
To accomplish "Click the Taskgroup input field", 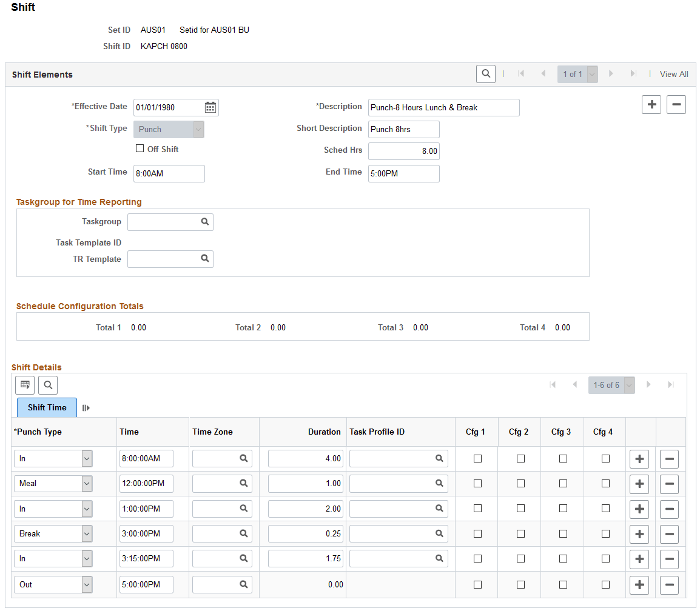I will 170,222.
